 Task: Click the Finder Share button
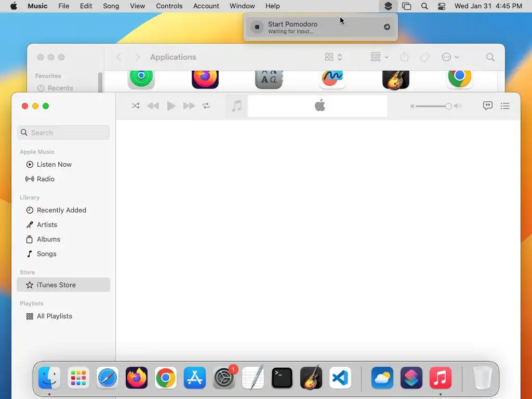coord(404,57)
